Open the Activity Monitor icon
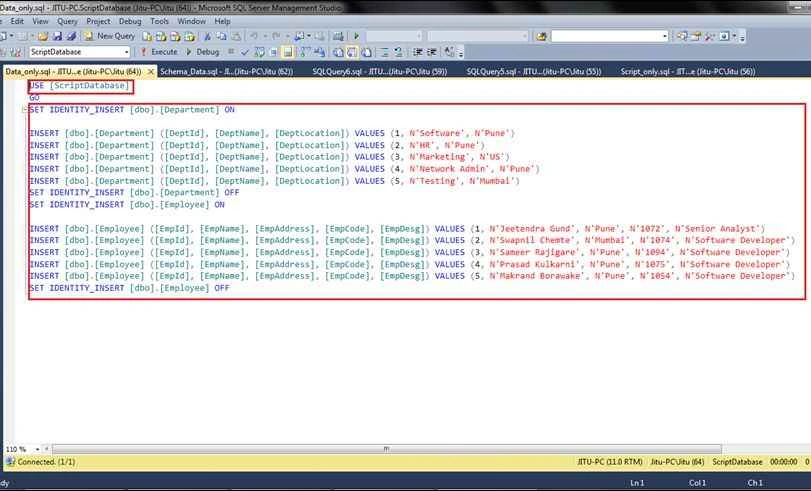 338,36
